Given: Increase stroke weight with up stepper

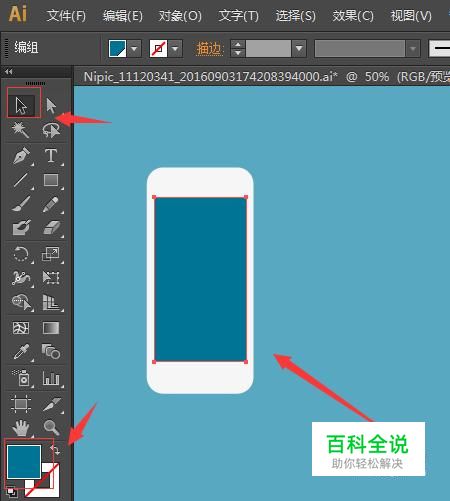Looking at the screenshot, I should point(238,45).
